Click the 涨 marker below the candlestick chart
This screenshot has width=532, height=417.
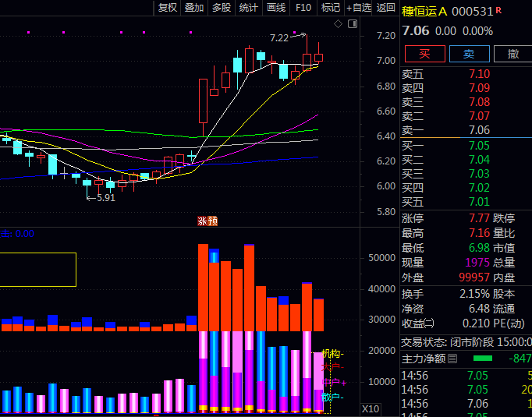click(x=202, y=221)
